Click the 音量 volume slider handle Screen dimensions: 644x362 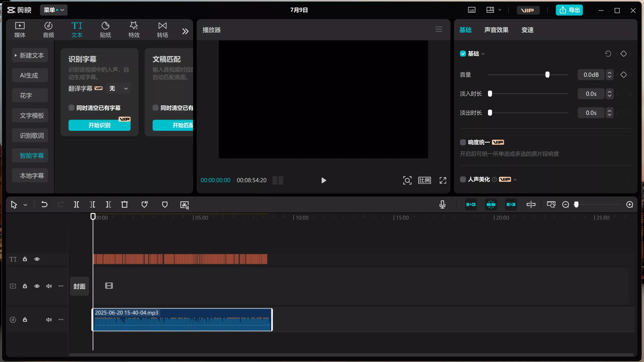pos(547,75)
